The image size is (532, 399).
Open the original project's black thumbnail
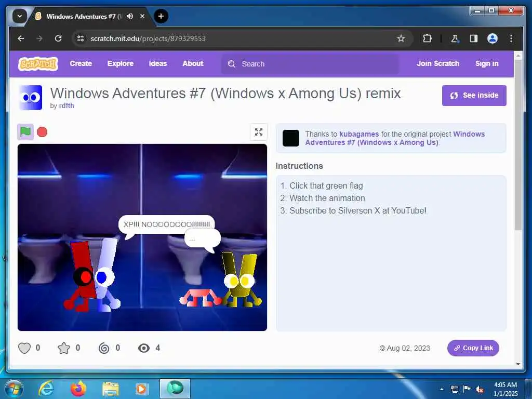(x=291, y=138)
